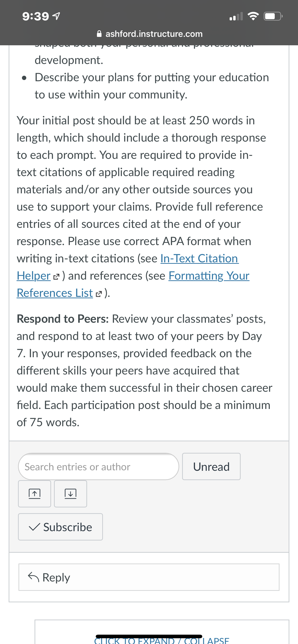The image size is (298, 644).
Task: Expand all replies with the down-arrow icon
Action: tap(70, 494)
